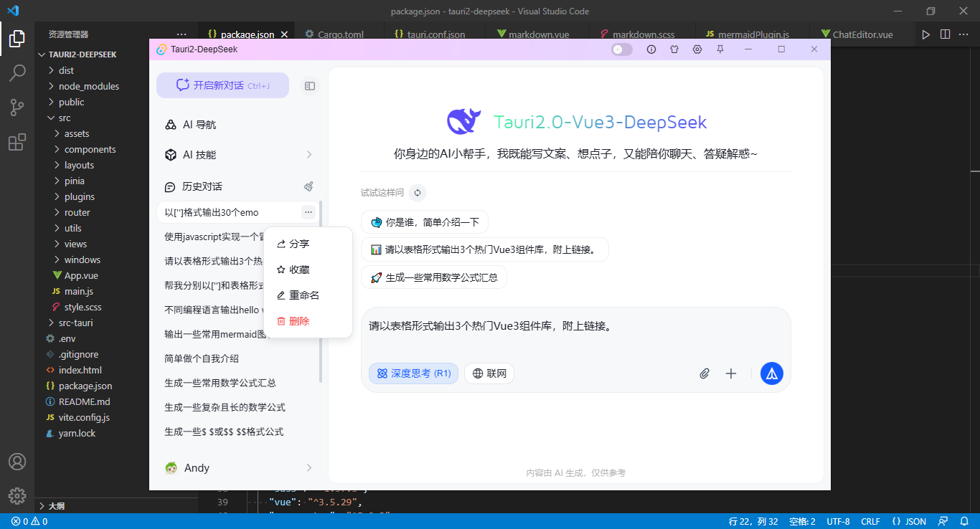
Task: Open AI 导航
Action: pos(238,125)
